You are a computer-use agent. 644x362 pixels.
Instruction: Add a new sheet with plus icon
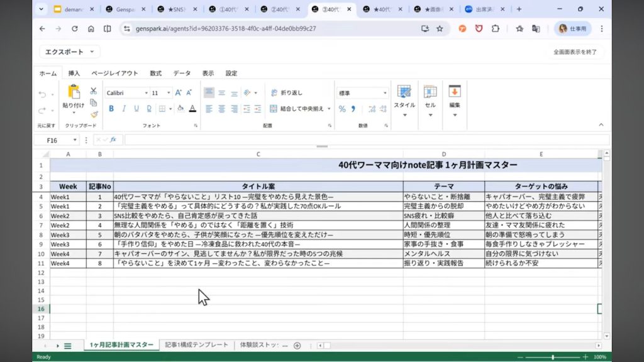[x=297, y=346]
